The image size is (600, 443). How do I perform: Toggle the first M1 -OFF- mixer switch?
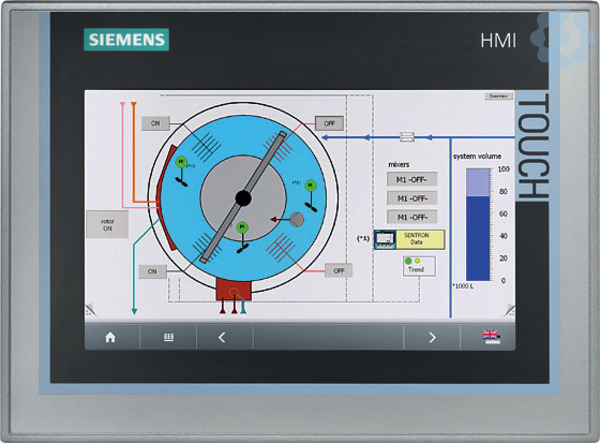click(412, 180)
